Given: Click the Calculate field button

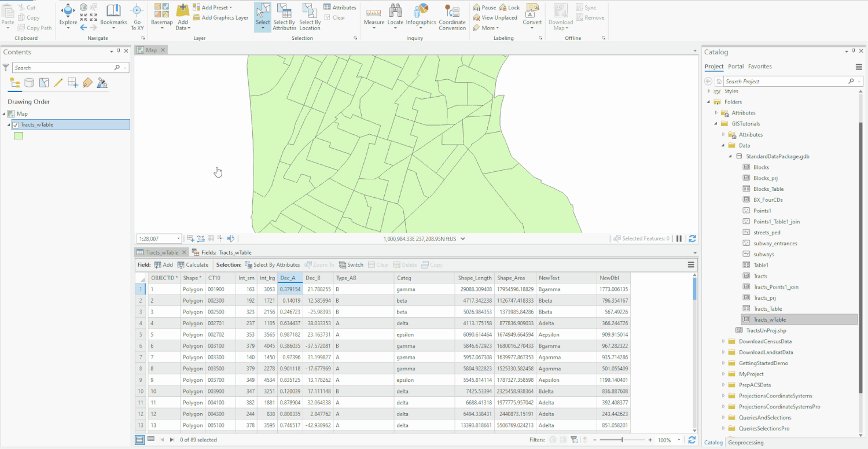Looking at the screenshot, I should 193,264.
